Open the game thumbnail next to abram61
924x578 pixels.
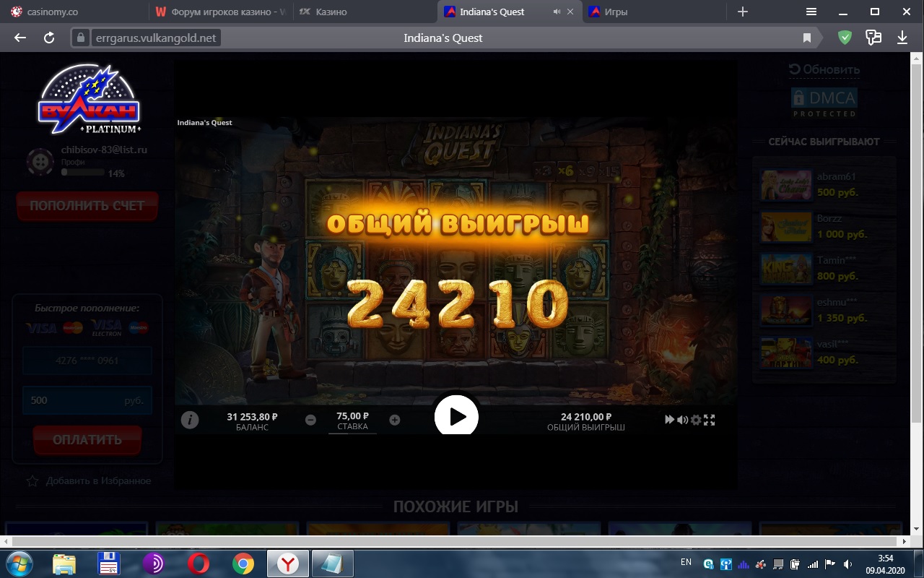(786, 185)
